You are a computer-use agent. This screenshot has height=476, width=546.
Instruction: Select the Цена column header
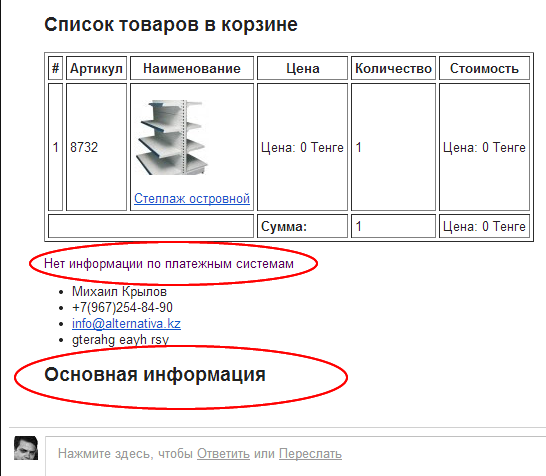(x=302, y=68)
